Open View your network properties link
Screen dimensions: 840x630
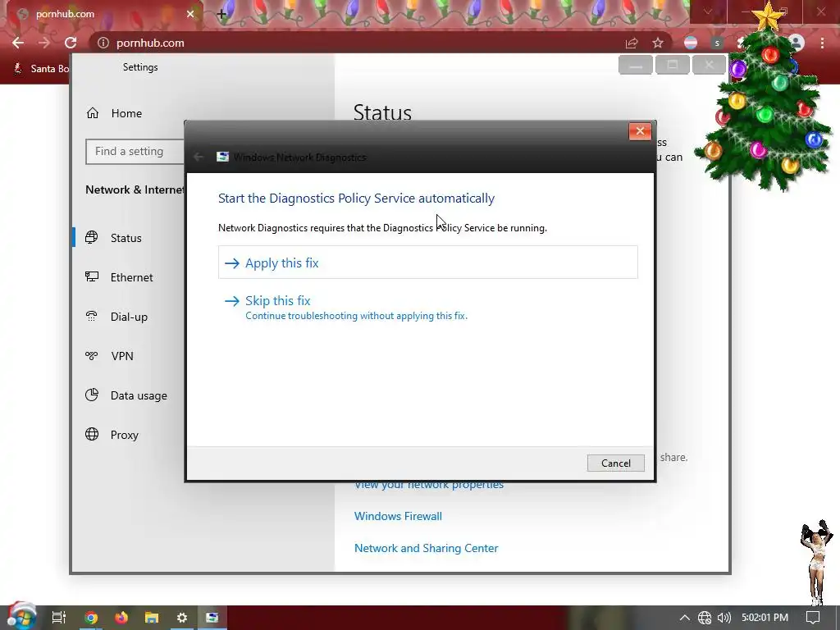tap(428, 486)
